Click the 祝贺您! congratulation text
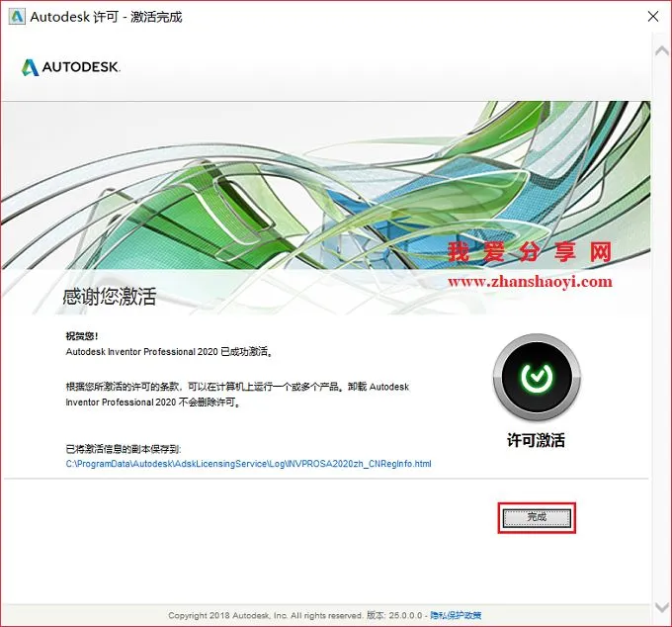Screen dimensions: 672x627 82,336
